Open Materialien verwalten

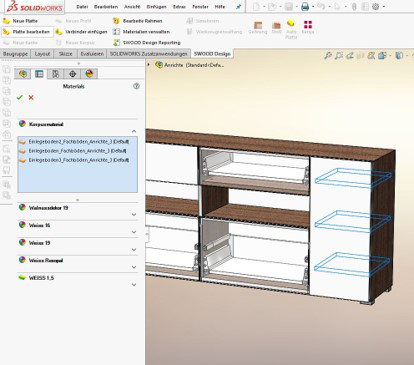[x=141, y=32]
